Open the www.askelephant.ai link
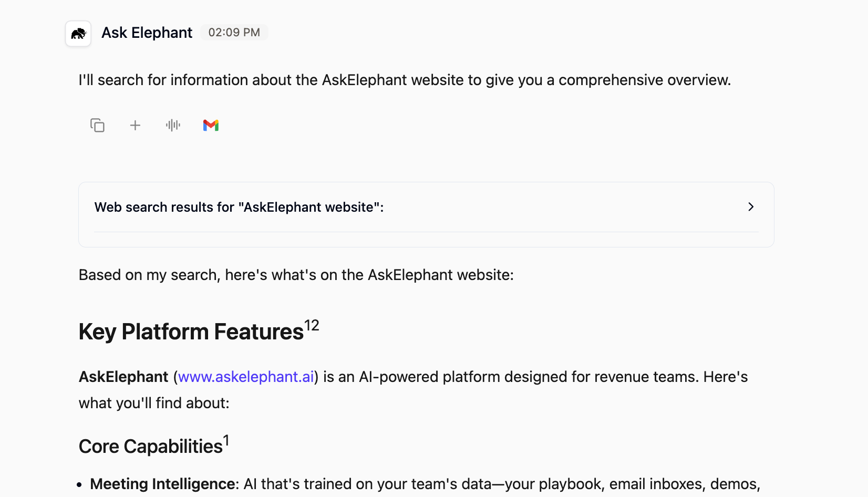The width and height of the screenshot is (868, 497). pyautogui.click(x=246, y=377)
